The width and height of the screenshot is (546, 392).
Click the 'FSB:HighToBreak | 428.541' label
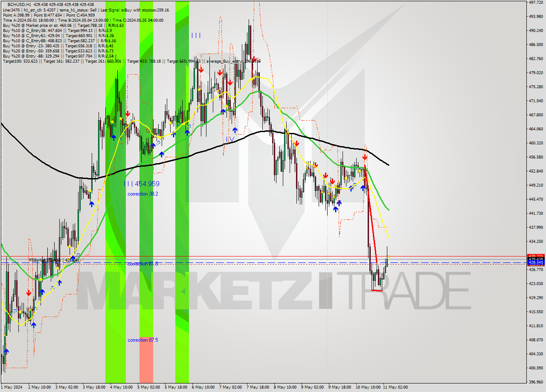54,260
